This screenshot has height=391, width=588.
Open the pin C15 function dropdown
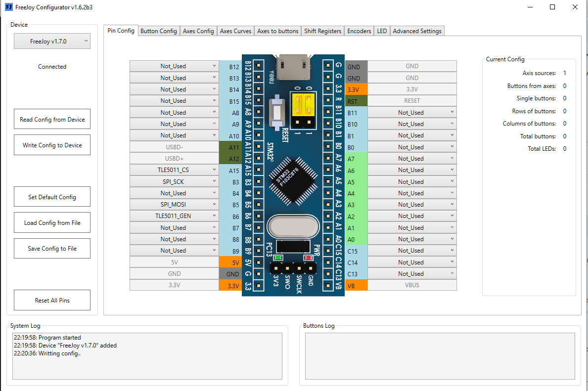tap(412, 251)
